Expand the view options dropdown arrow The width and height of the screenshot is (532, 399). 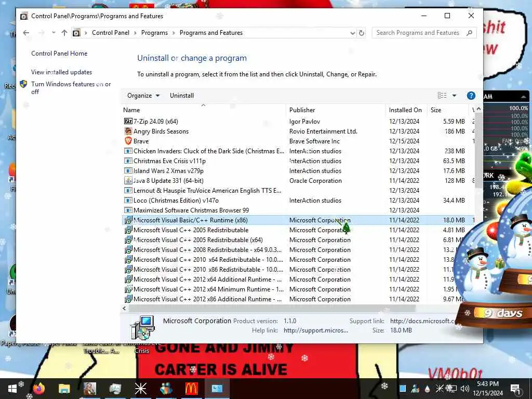pyautogui.click(x=454, y=96)
